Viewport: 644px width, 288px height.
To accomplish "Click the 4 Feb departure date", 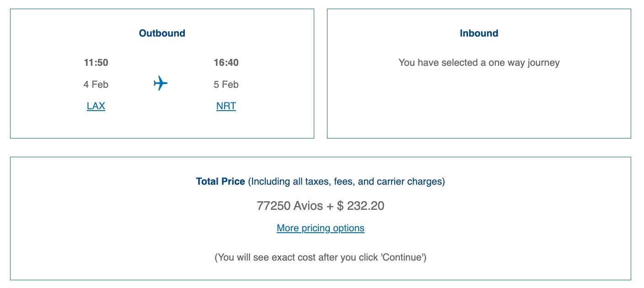I will tap(96, 85).
